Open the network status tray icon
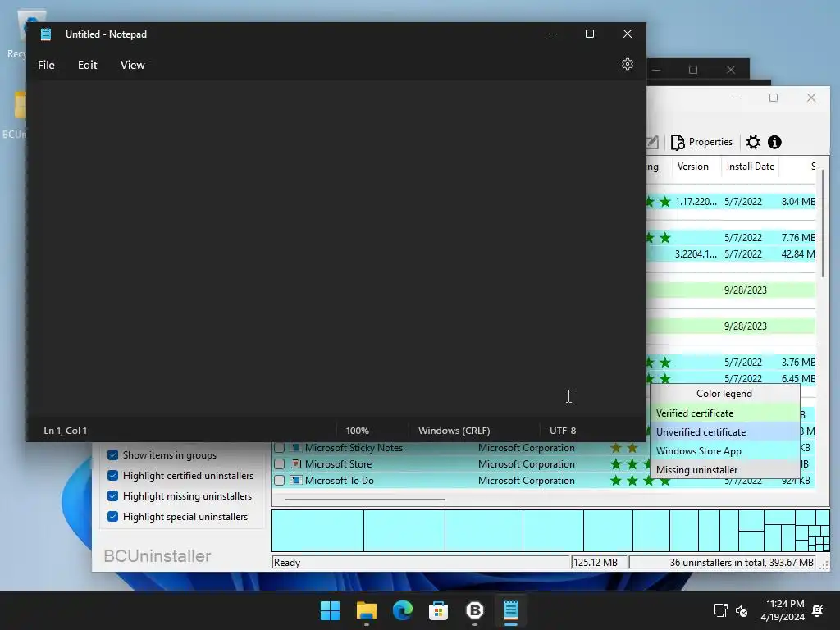840x630 pixels. 720,610
